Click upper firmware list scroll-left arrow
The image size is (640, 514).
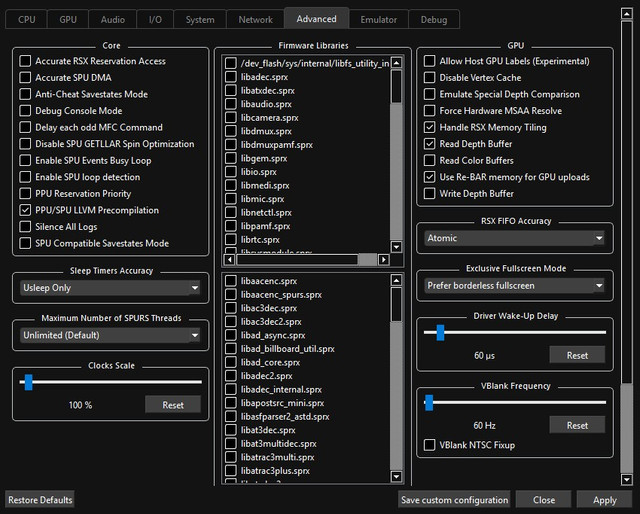pyautogui.click(x=229, y=260)
